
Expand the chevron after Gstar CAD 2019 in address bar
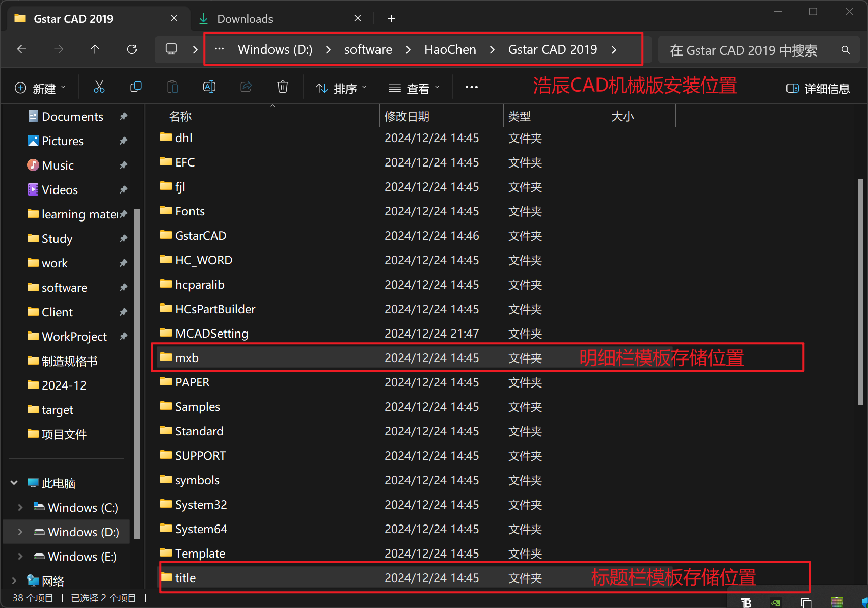(614, 49)
